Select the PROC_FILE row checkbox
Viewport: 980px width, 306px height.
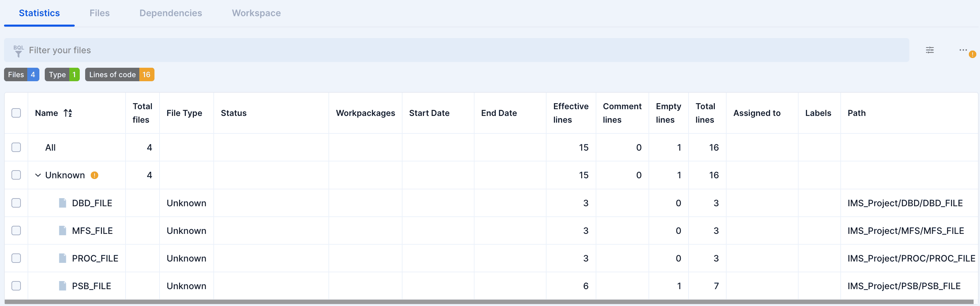click(16, 258)
